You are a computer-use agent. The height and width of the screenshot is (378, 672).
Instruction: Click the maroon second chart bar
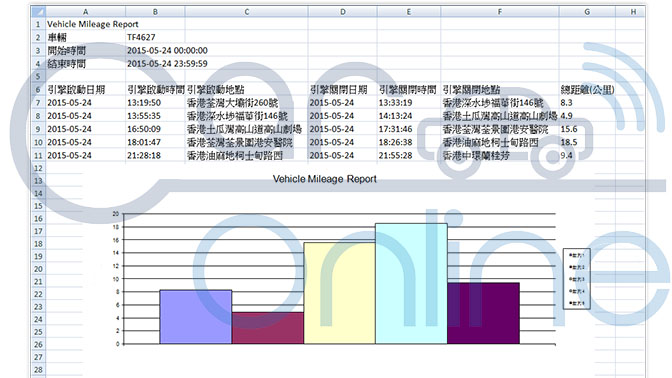pyautogui.click(x=268, y=328)
